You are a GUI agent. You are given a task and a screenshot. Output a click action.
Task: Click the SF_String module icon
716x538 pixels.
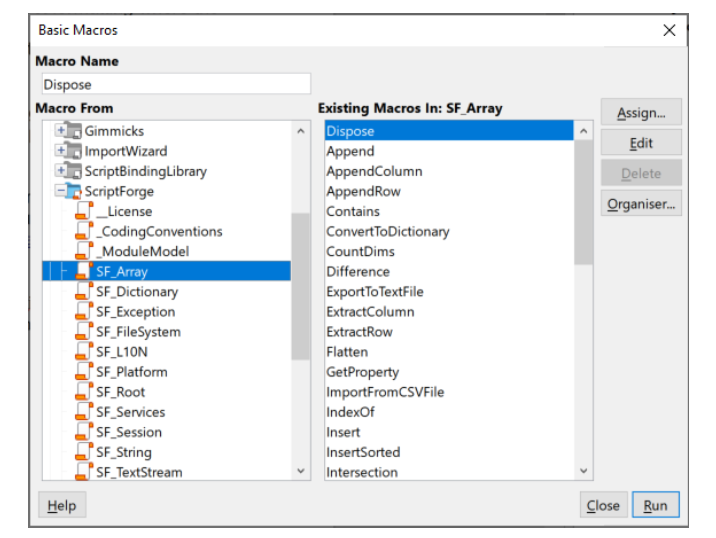(84, 452)
